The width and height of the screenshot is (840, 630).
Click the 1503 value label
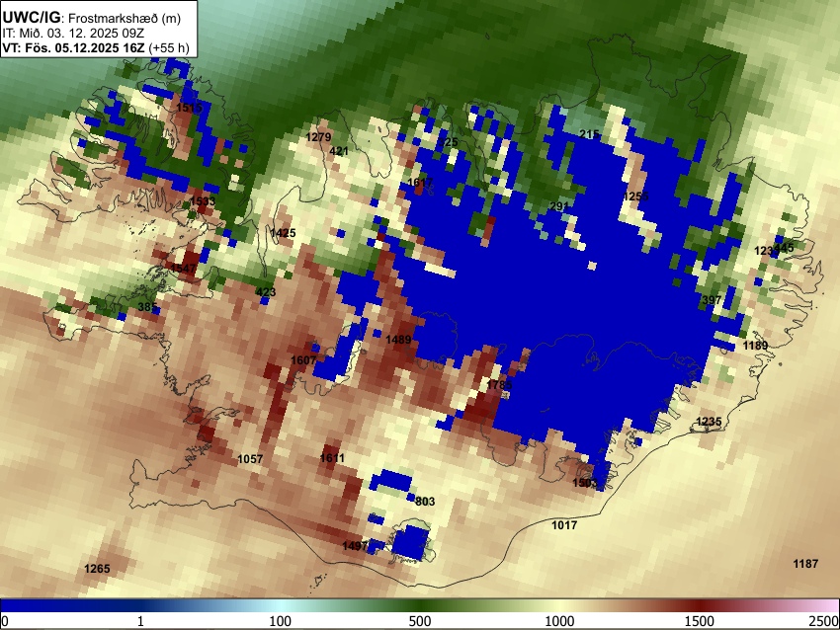[584, 483]
